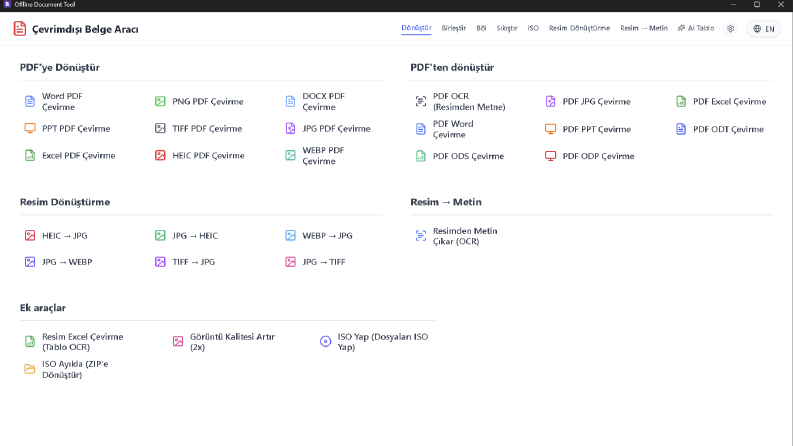Click the PDF OCR scan icon
The width and height of the screenshot is (793, 446).
pos(421,101)
